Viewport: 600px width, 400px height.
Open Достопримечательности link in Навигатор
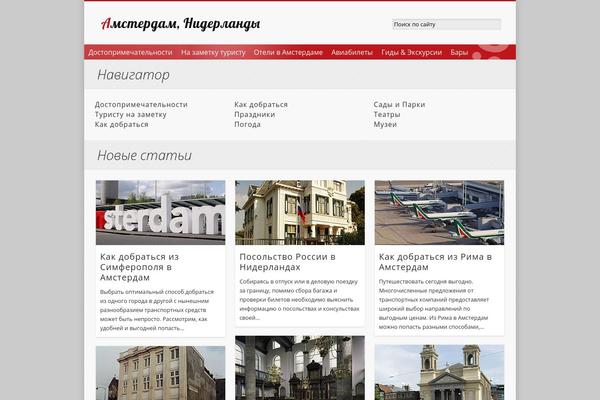pyautogui.click(x=141, y=104)
